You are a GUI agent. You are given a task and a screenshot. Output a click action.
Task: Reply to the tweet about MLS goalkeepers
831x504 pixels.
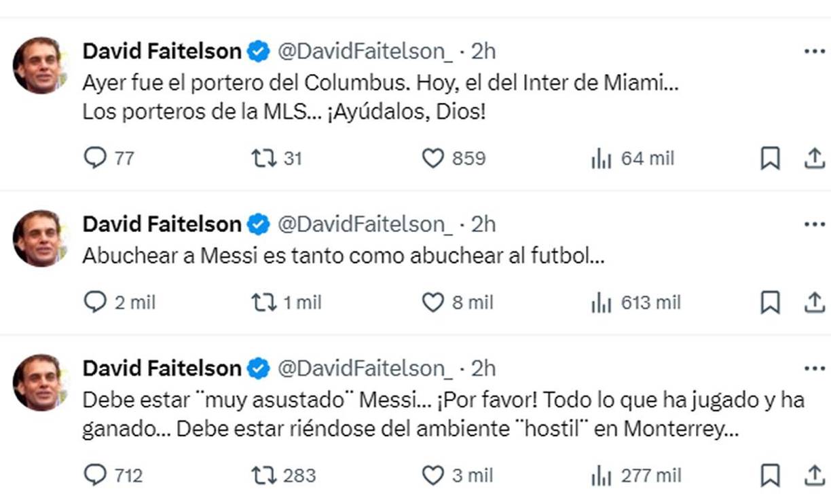(95, 158)
